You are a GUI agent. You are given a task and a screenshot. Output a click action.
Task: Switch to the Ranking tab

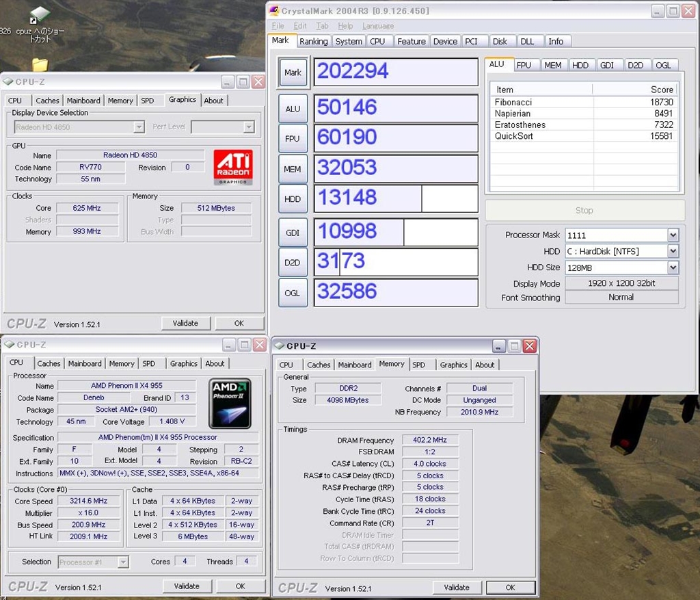click(x=313, y=41)
